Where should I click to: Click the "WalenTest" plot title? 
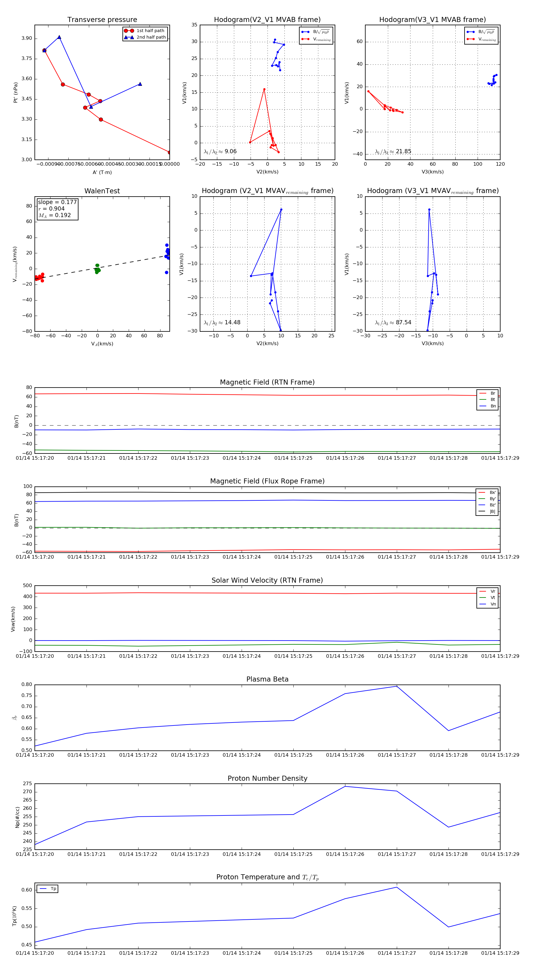tap(102, 191)
